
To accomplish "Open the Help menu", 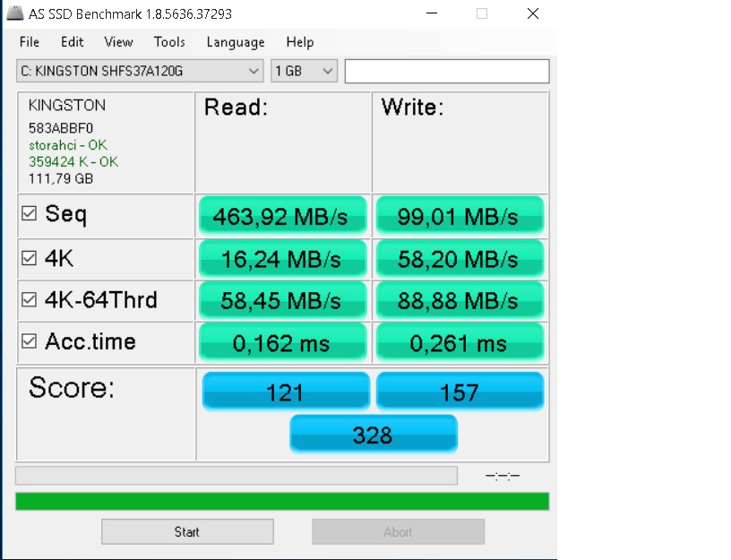I will (300, 42).
